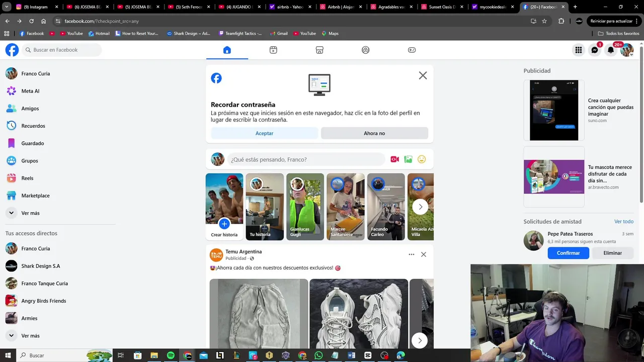Open Maps bookmark
The height and width of the screenshot is (362, 644).
330,33
